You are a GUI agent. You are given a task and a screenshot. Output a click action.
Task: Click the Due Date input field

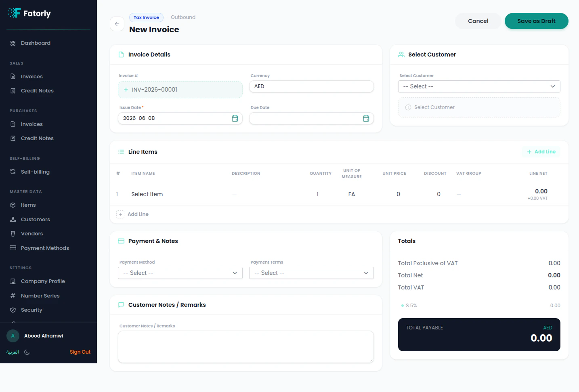click(311, 118)
